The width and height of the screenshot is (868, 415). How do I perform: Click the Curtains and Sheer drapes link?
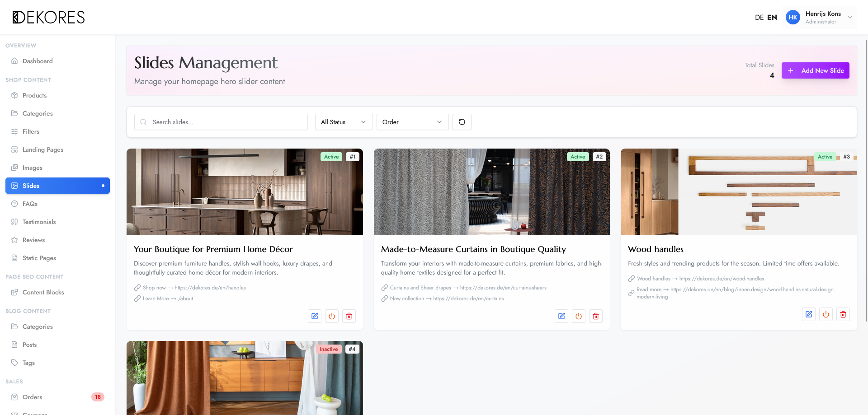468,288
